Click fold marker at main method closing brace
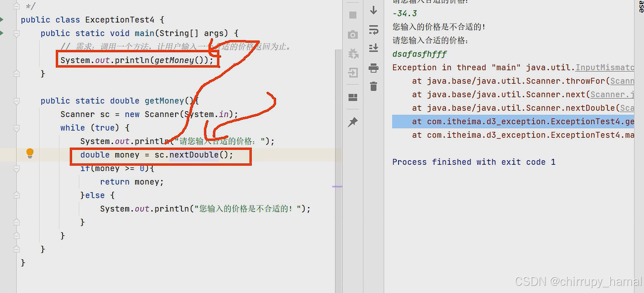This screenshot has height=293, width=644. click(x=17, y=73)
